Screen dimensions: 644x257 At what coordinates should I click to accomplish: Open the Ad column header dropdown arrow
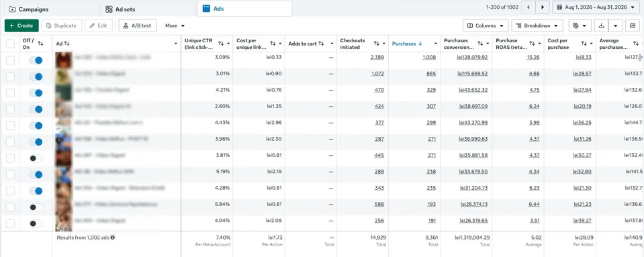pos(176,44)
